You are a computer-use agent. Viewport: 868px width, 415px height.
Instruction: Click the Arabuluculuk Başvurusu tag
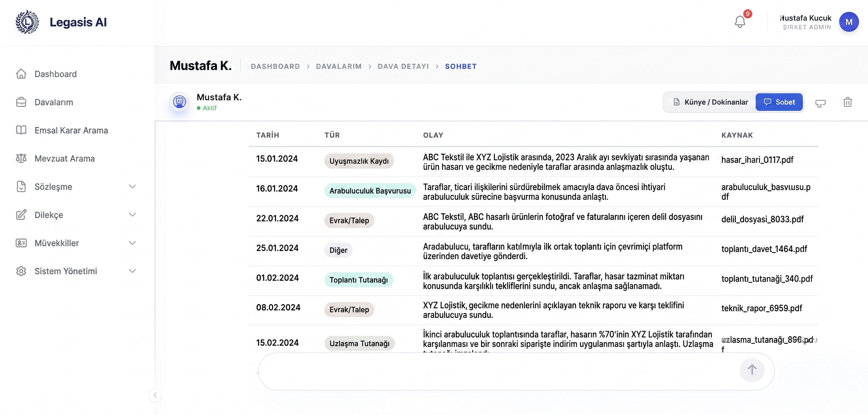click(x=370, y=191)
